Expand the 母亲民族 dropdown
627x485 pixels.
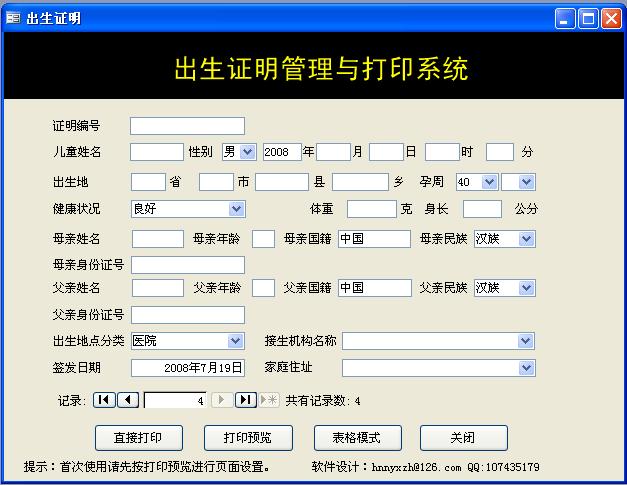[x=526, y=238]
